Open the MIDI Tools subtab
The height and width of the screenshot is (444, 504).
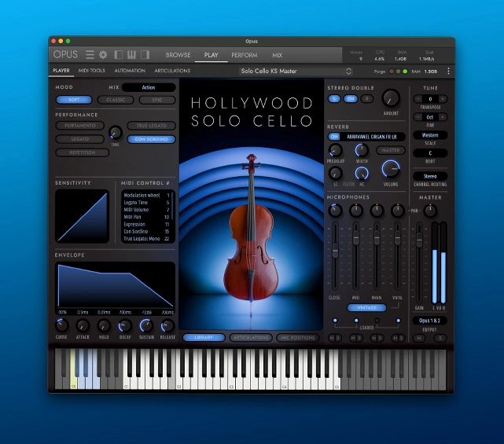point(92,71)
